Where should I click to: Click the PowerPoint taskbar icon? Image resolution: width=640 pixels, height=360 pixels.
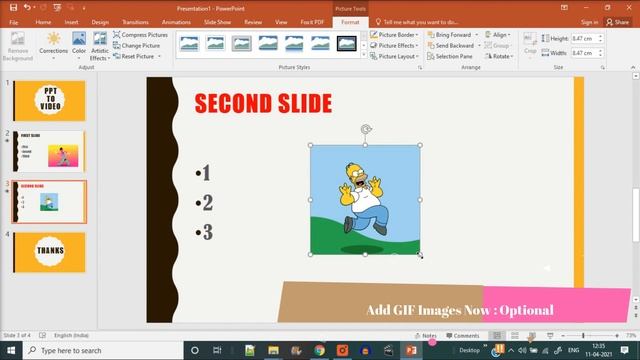tap(411, 350)
